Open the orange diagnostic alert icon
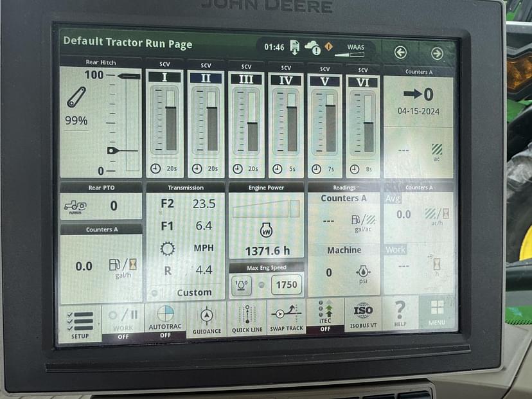 328,46
